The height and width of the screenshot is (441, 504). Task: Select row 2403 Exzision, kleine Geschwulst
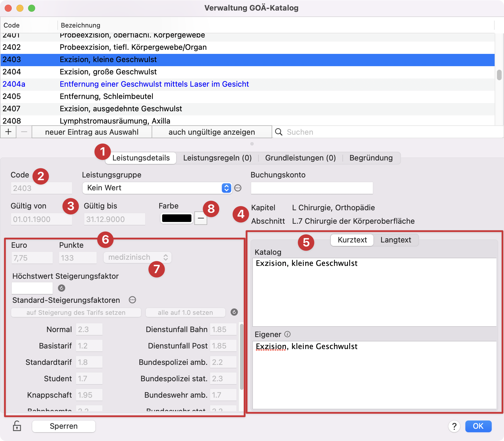248,59
